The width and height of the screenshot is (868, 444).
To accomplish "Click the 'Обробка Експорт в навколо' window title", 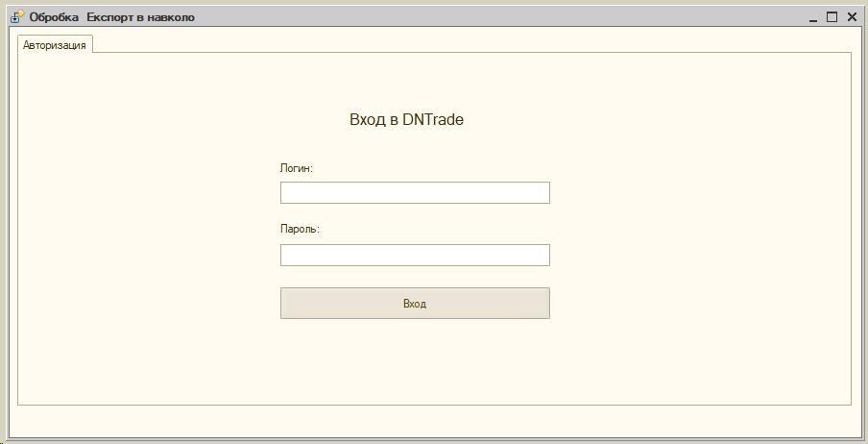I will tap(111, 17).
